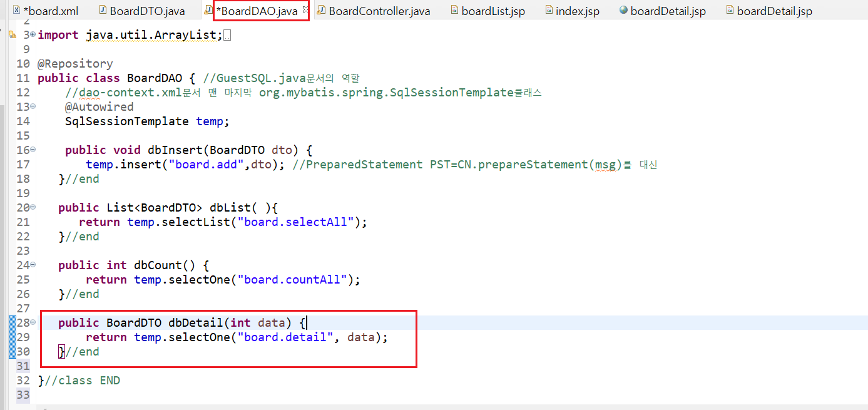Click the SqlSessionTemplate type on line 14
The height and width of the screenshot is (410, 868).
pos(126,121)
